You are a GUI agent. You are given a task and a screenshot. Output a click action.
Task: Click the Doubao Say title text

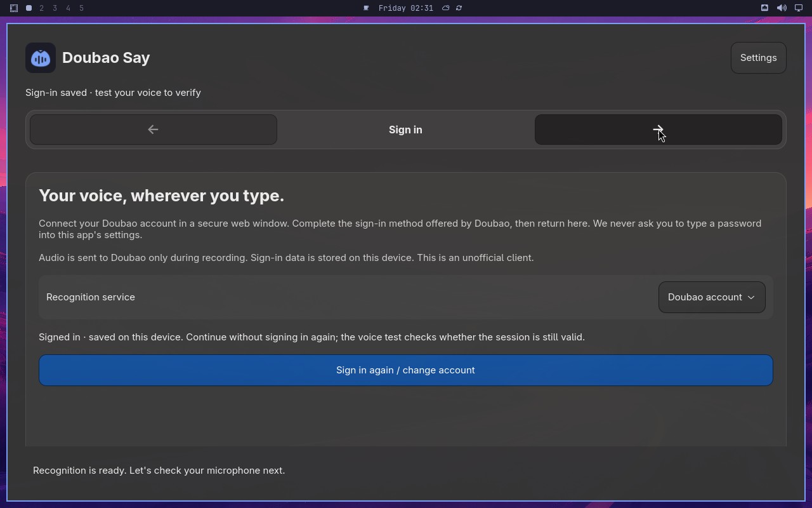pyautogui.click(x=106, y=58)
